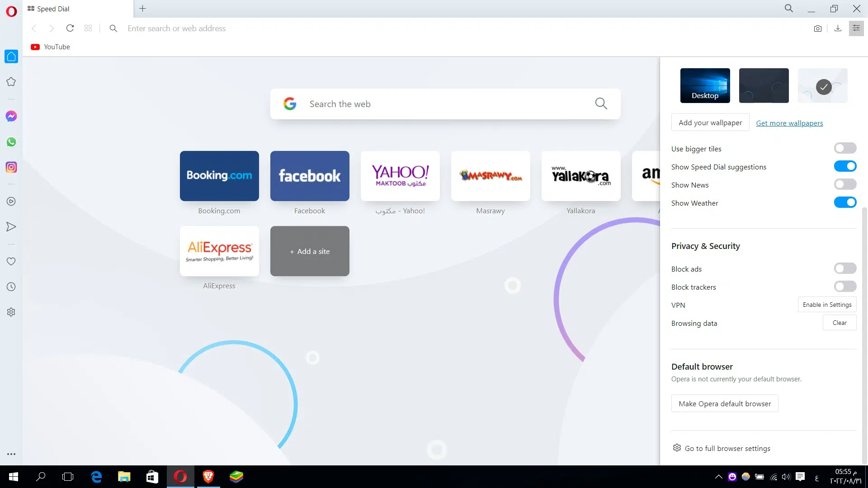Open Settings gear in sidebar

[x=11, y=312]
